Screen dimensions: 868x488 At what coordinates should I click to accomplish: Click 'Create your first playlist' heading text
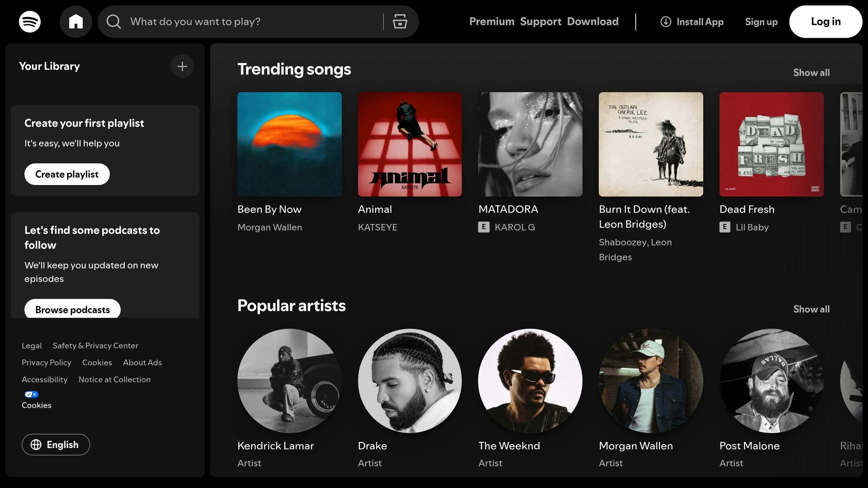84,123
